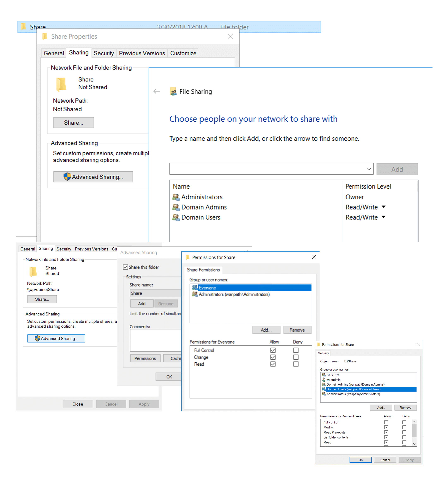The height and width of the screenshot is (484, 448).
Task: Toggle the Share this folder checkbox
Action: [125, 267]
